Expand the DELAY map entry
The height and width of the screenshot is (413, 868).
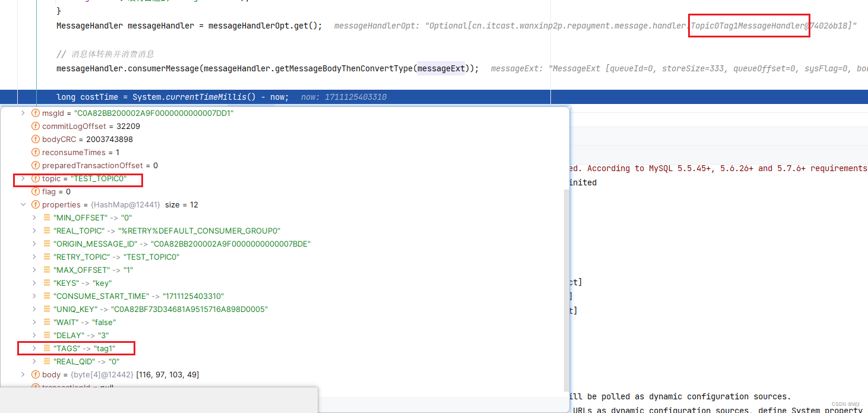coord(34,335)
